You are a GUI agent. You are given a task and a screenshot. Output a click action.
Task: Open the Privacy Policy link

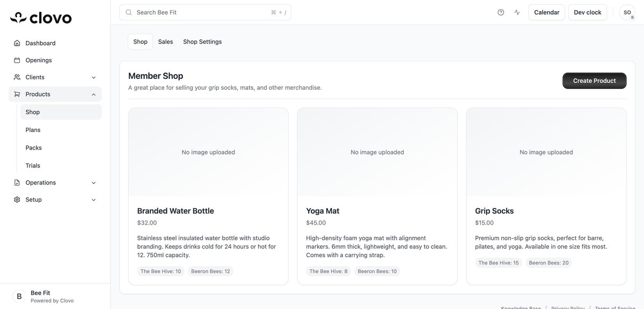(567, 307)
